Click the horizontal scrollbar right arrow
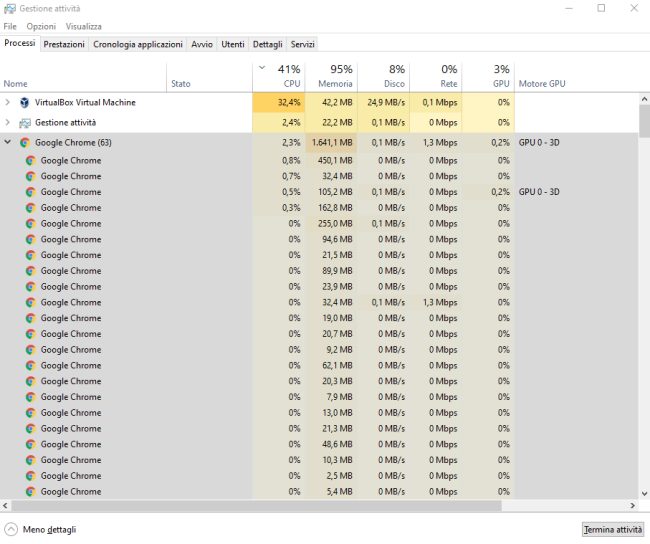The height and width of the screenshot is (544, 650). 633,505
